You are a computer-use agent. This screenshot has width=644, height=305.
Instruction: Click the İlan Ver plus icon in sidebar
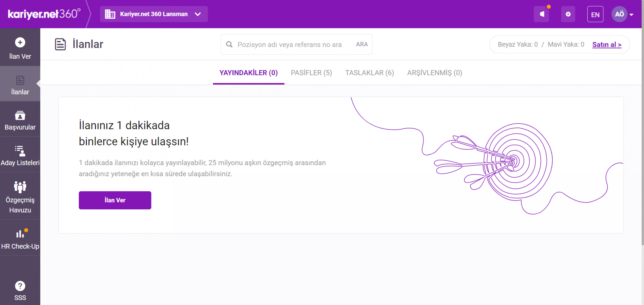click(x=20, y=42)
